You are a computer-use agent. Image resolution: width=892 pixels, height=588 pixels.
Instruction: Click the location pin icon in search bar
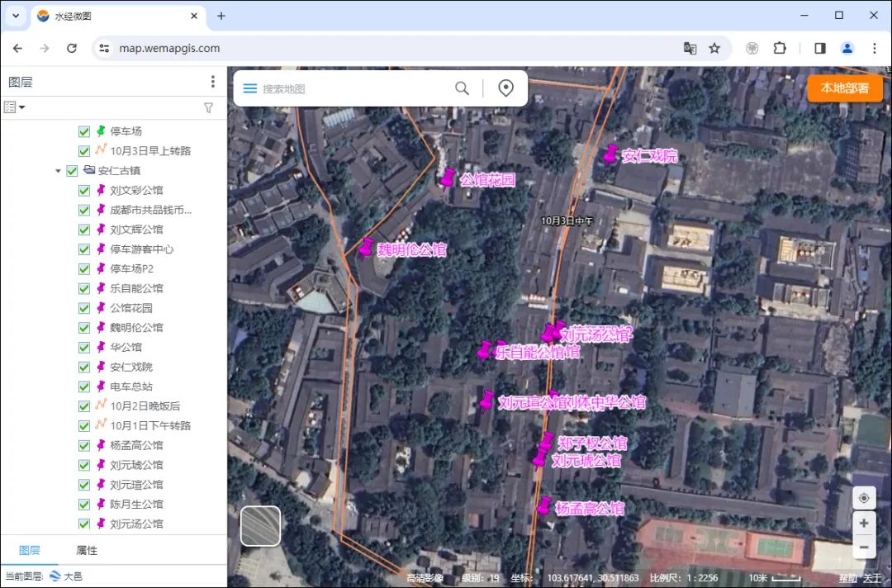click(505, 88)
